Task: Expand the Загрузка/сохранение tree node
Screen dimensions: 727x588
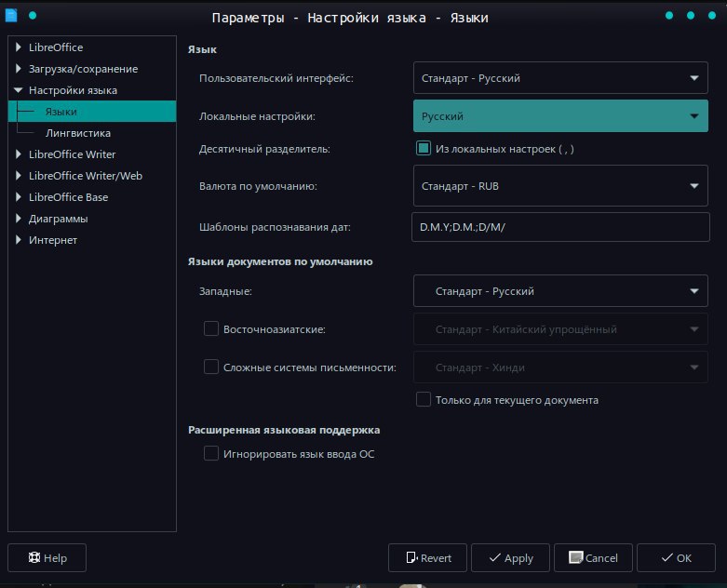Action: (x=18, y=69)
